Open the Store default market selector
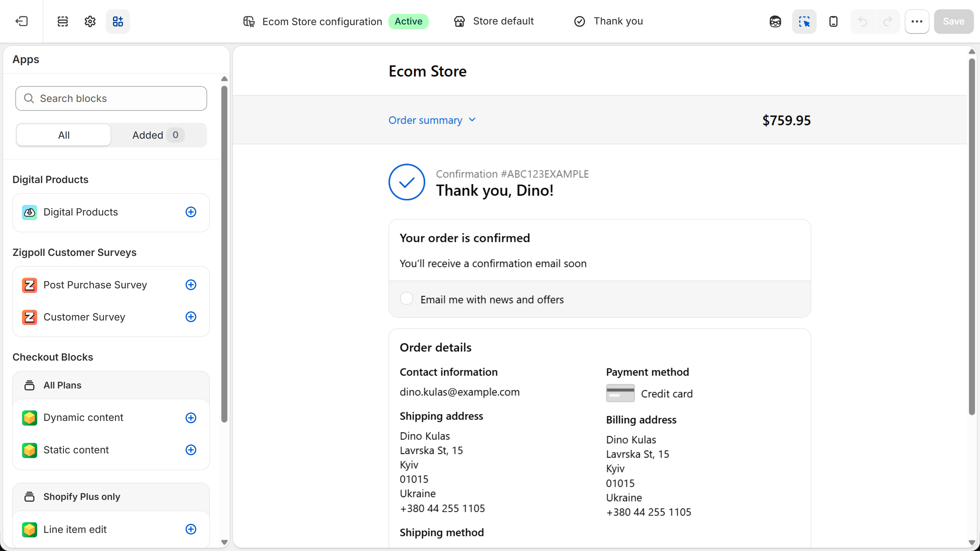This screenshot has height=551, width=980. 494,21
